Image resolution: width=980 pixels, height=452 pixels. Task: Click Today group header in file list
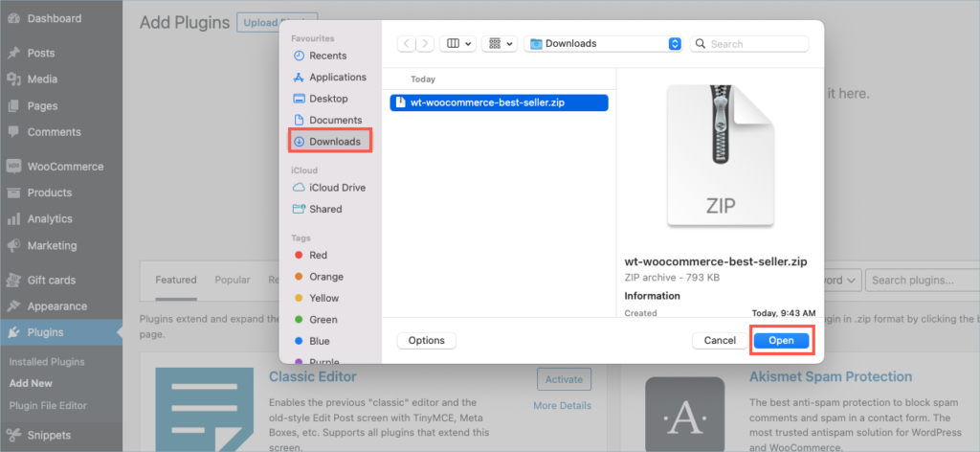(423, 79)
